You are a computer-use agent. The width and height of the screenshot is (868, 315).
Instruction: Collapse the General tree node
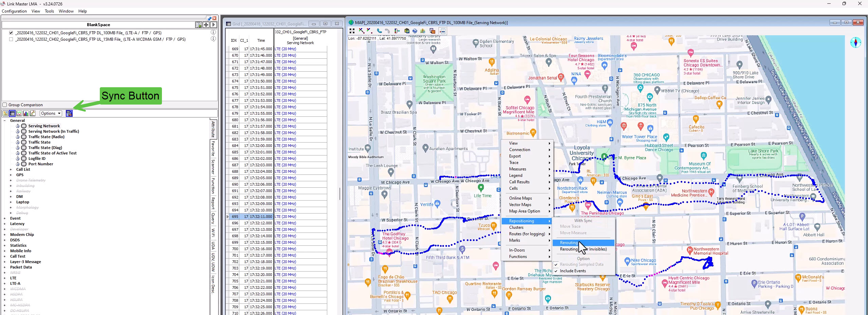(4, 121)
